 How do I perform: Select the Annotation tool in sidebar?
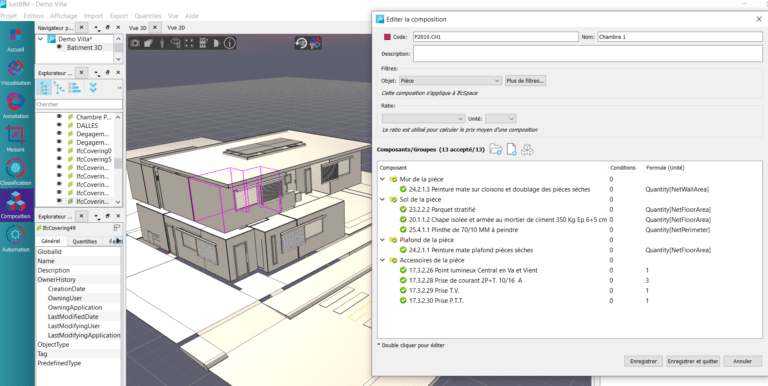(16, 106)
